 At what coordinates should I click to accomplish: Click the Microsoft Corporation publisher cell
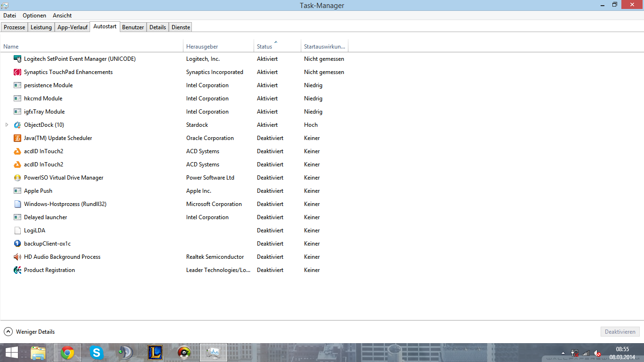click(214, 204)
